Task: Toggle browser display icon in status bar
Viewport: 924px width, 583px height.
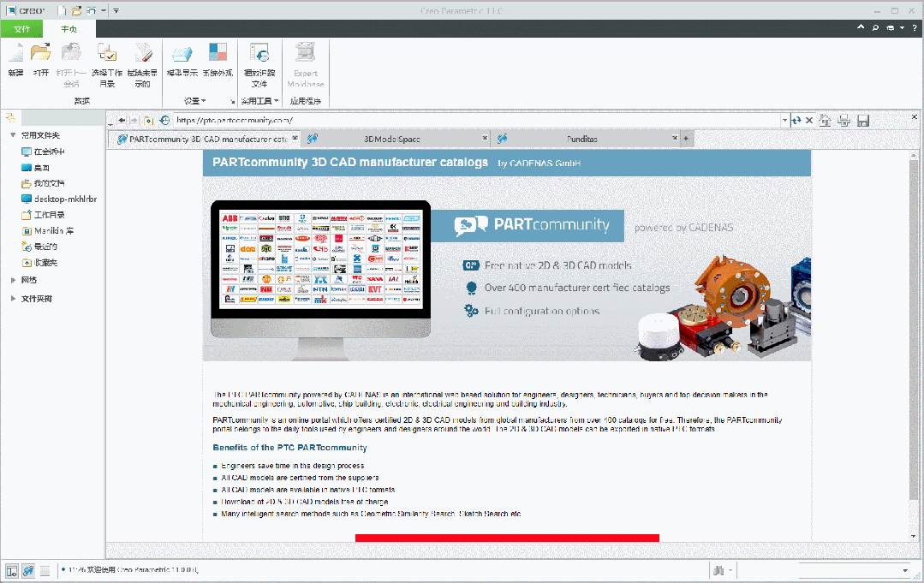Action: tap(27, 570)
